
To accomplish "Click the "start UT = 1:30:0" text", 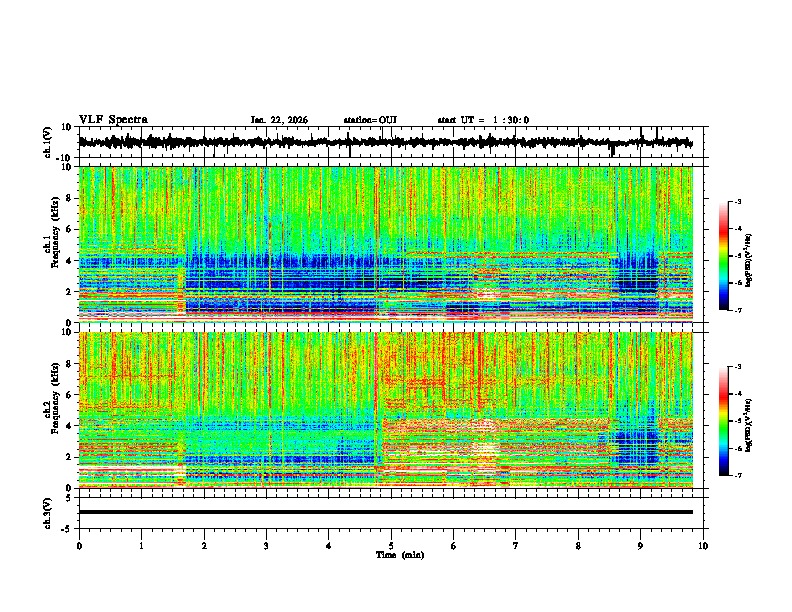I will point(483,120).
